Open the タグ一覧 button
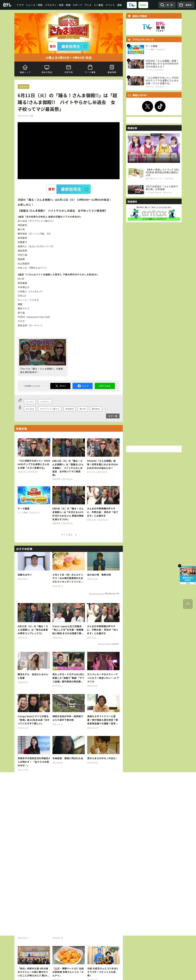 tap(113, 416)
